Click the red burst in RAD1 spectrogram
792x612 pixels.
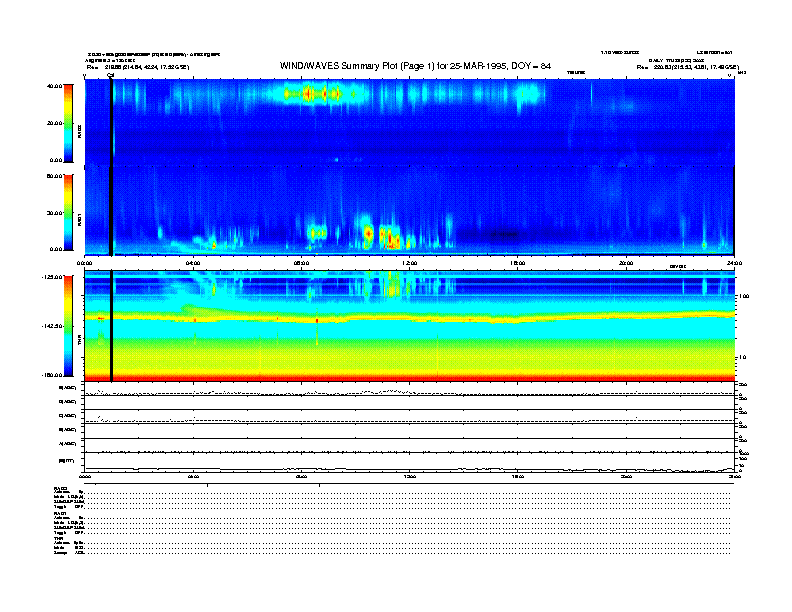pyautogui.click(x=369, y=233)
